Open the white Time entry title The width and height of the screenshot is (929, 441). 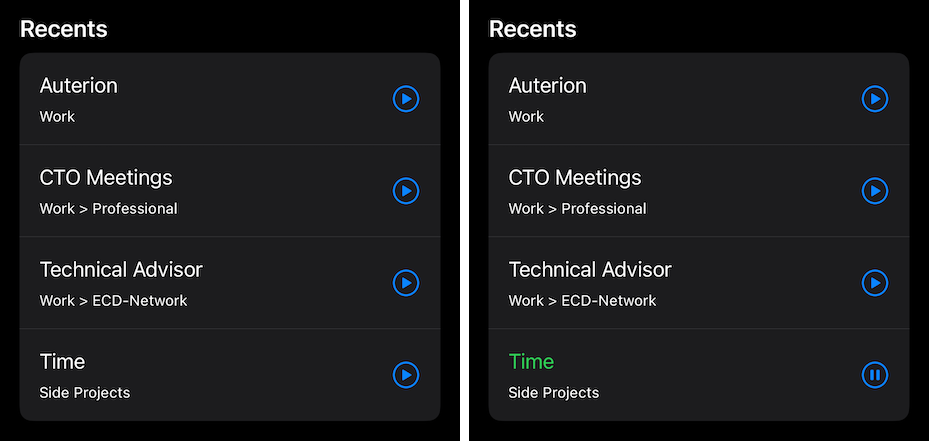(62, 362)
